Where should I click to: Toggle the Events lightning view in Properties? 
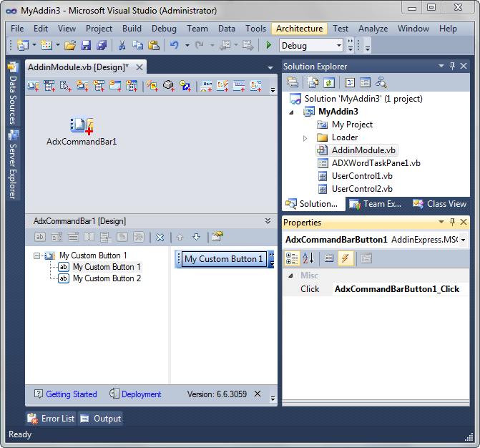(346, 258)
